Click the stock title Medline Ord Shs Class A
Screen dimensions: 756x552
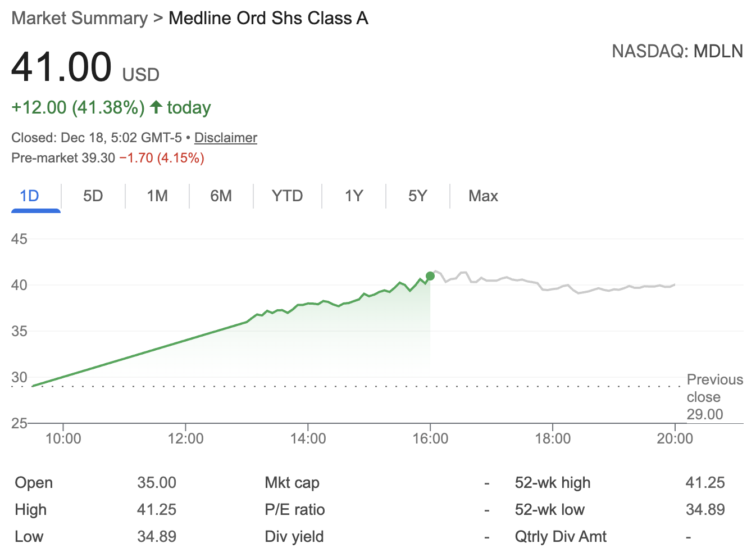(268, 17)
